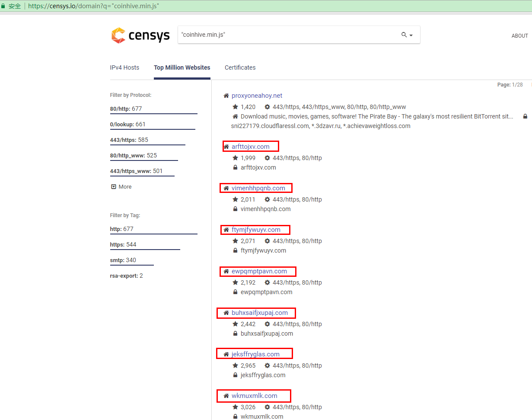Click the gear icon under vimenhhpqnb.com
This screenshot has width=532, height=420.
pyautogui.click(x=268, y=199)
